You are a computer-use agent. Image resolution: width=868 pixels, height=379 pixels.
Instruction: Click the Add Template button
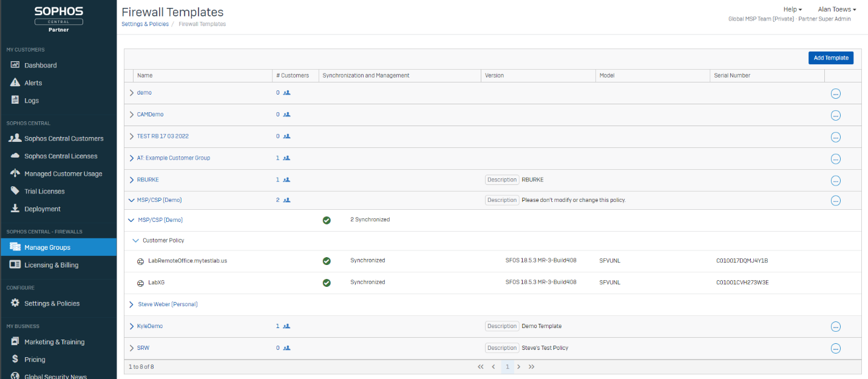[x=830, y=58]
